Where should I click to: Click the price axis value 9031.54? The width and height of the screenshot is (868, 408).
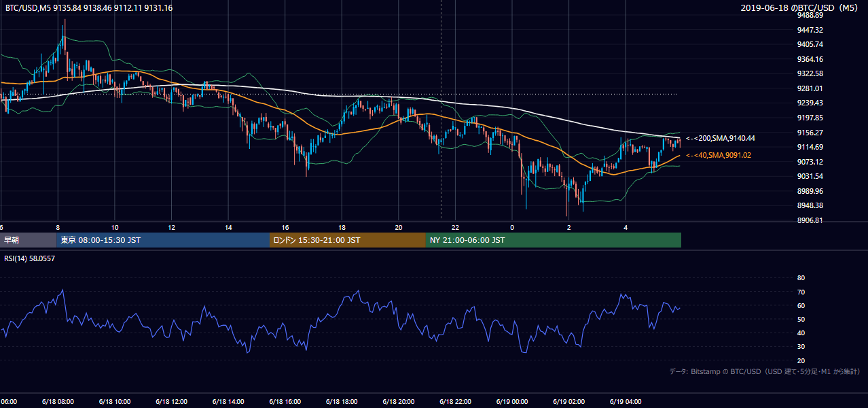pos(810,176)
